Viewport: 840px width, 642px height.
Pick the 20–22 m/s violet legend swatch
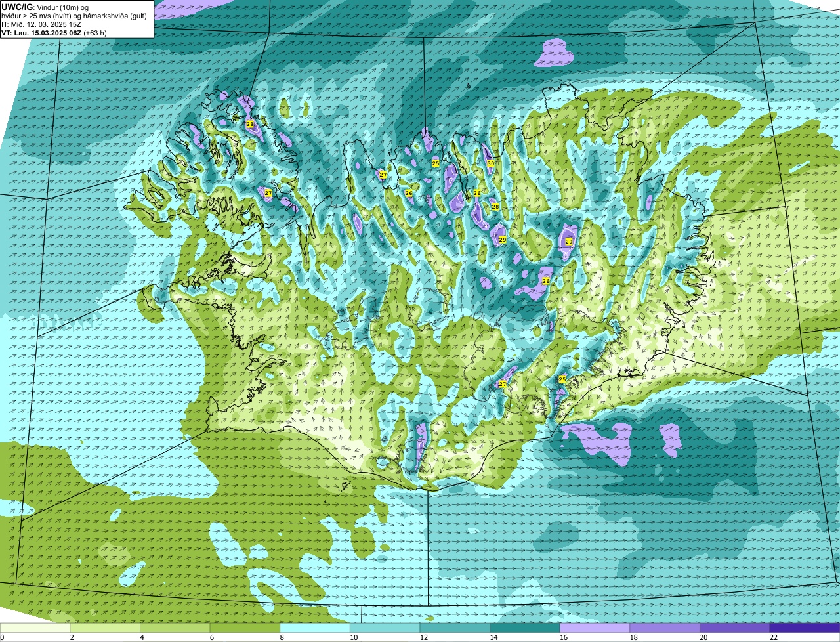734,628
